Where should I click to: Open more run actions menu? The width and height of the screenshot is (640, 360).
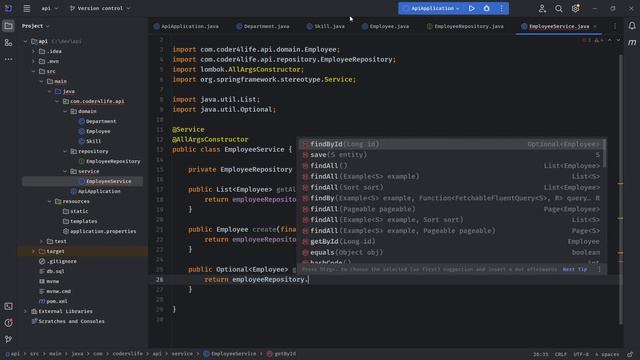point(502,8)
